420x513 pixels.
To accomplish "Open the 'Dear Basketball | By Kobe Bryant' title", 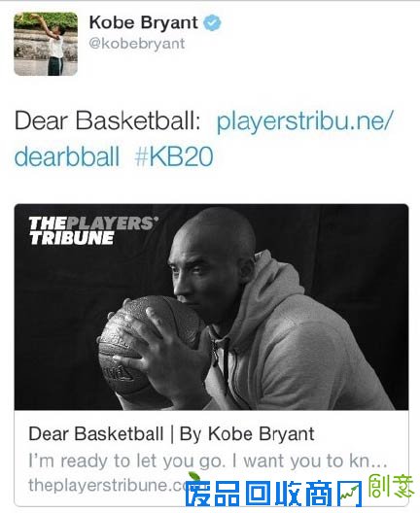I will click(x=171, y=434).
